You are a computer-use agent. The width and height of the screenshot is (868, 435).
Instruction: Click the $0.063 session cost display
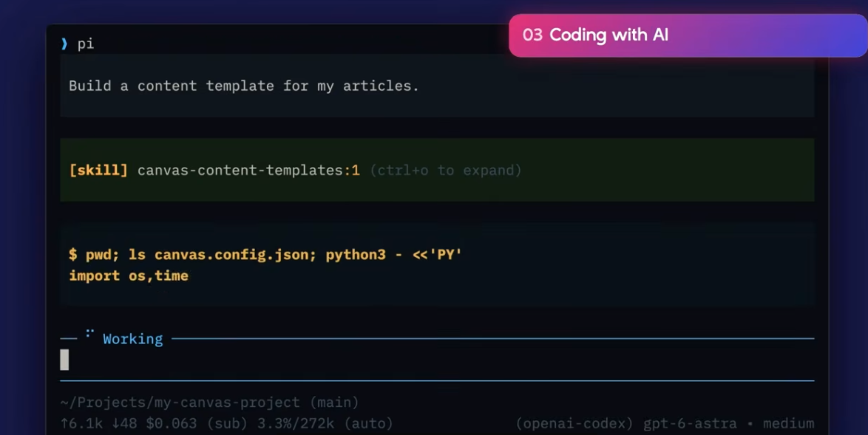click(171, 424)
